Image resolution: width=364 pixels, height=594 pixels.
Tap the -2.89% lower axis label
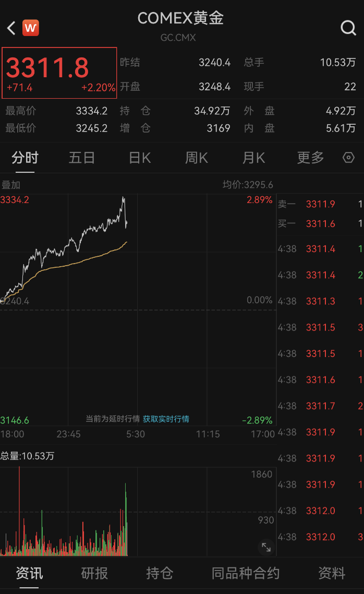click(x=257, y=420)
